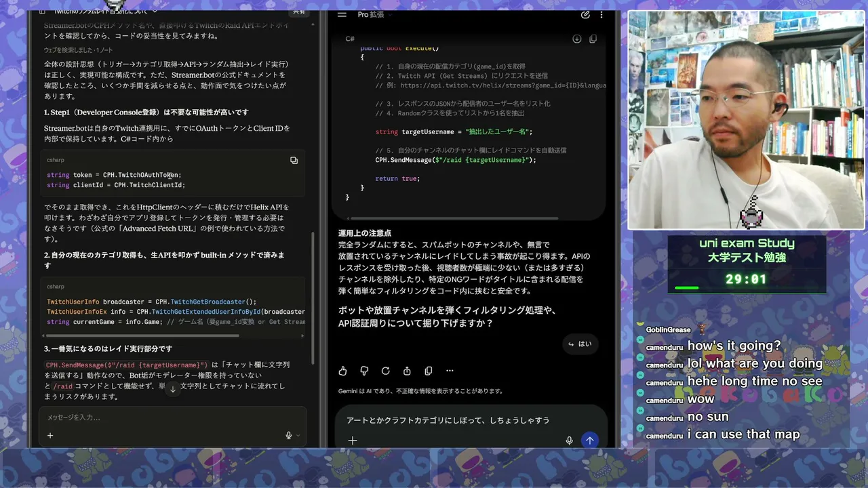Open Gemini's three-dot options menu
Screen dimensions: 868x488
coord(603,14)
